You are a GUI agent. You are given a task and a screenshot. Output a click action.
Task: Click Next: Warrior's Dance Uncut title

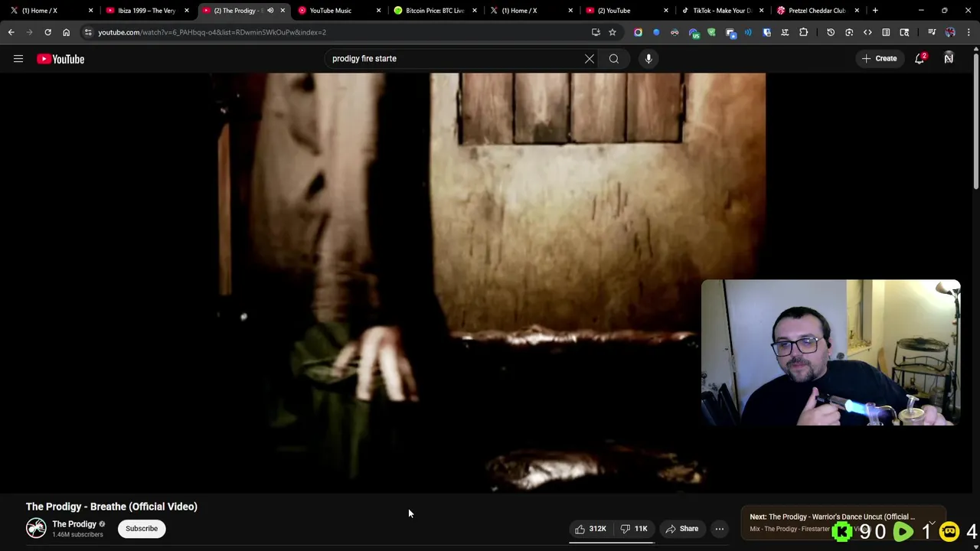tap(832, 517)
